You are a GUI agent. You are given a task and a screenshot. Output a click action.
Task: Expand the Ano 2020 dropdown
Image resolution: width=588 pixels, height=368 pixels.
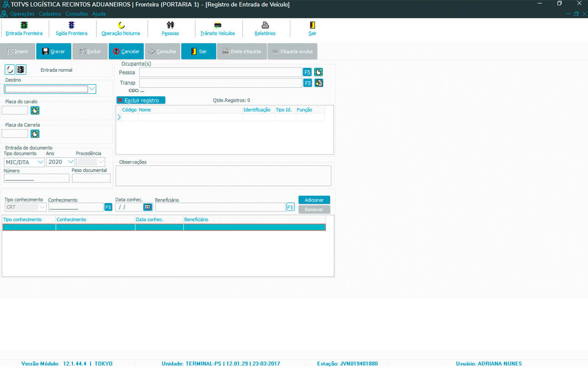tap(70, 162)
